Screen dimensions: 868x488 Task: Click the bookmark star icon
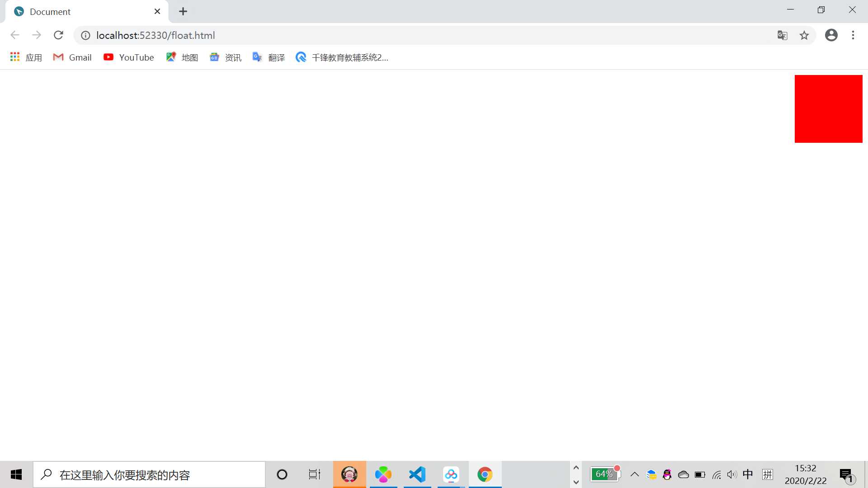[804, 35]
